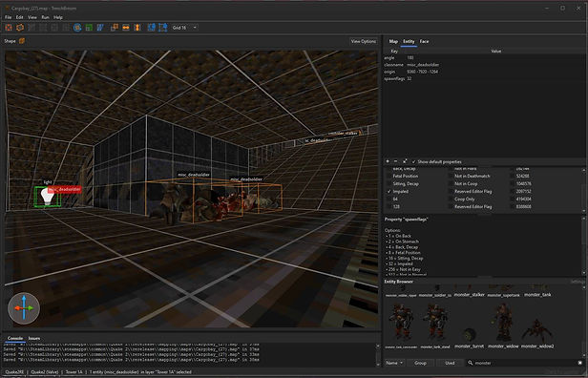The width and height of the screenshot is (588, 378).
Task: Select the greyed-out Clip tool
Action: (x=31, y=28)
